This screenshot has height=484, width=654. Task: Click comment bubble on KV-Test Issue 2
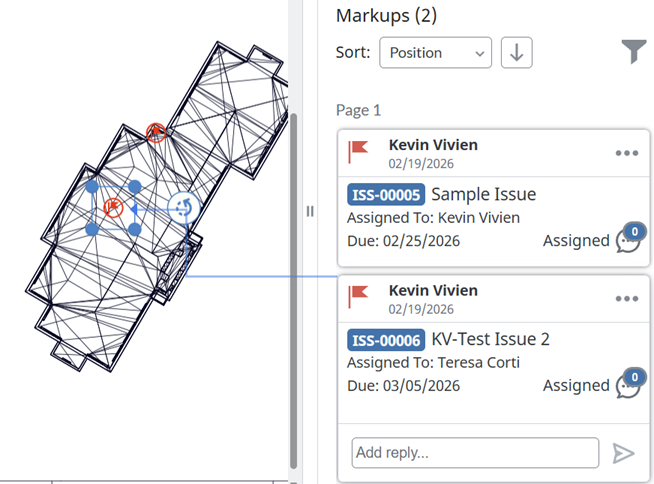629,385
